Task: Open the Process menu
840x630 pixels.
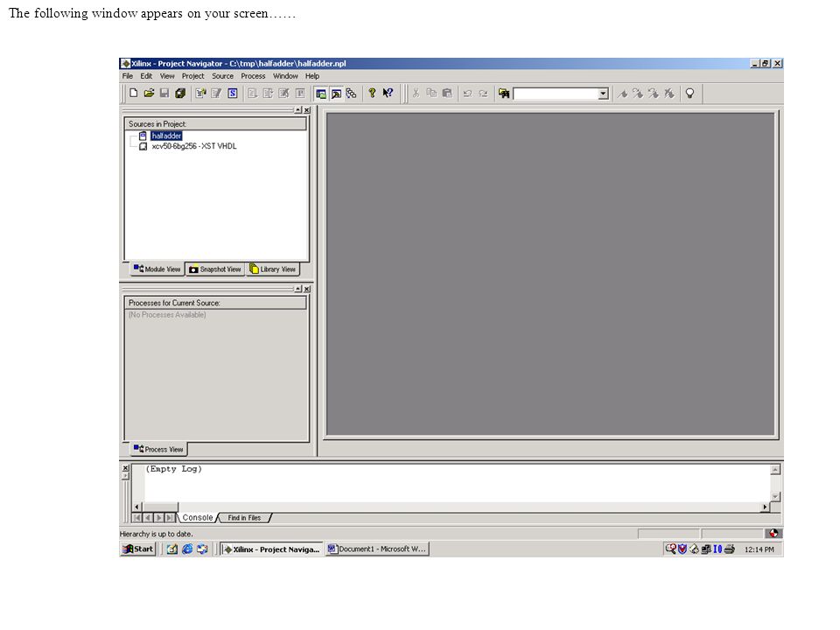Action: tap(253, 76)
